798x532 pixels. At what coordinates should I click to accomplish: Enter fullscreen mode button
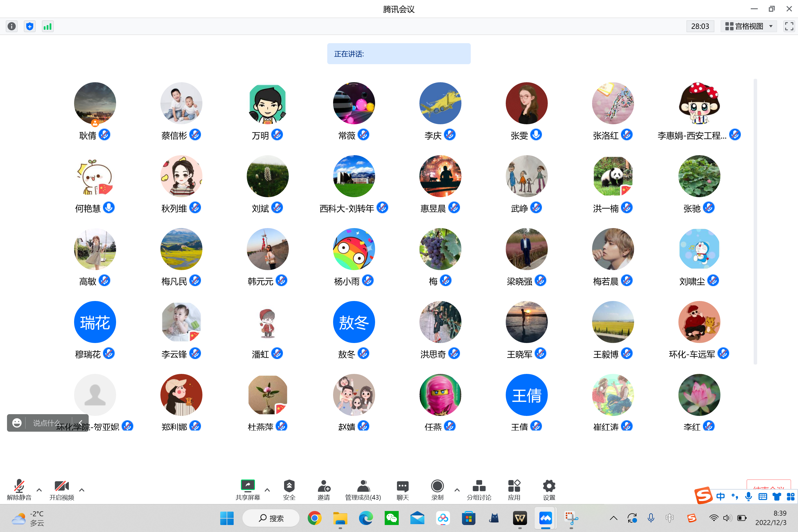coord(789,26)
